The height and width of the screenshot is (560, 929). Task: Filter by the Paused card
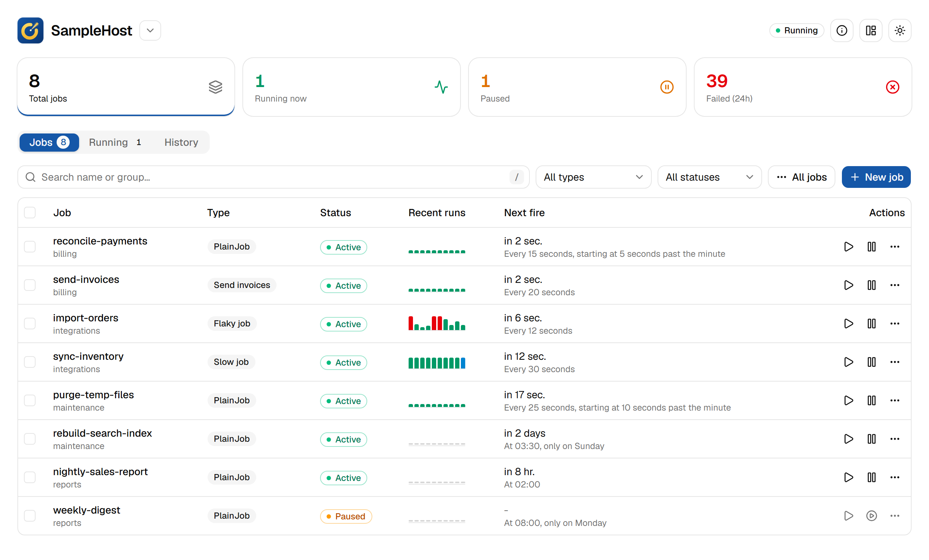point(577,87)
